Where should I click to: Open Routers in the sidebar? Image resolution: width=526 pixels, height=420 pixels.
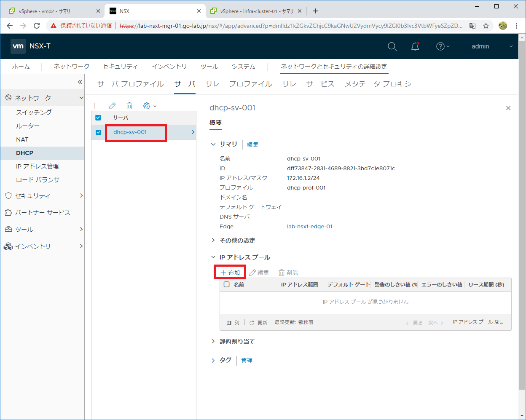tap(28, 126)
